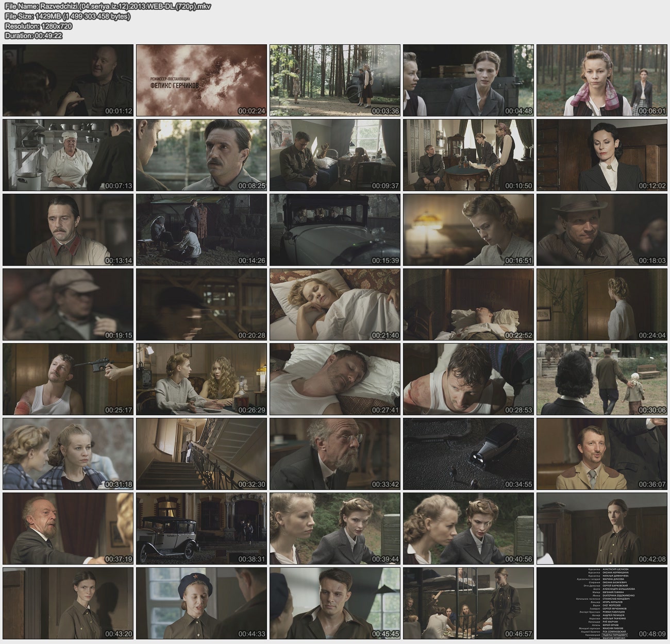Click the kitchen cook thumbnail at 00:07:13
Image resolution: width=670 pixels, height=644 pixels.
point(68,155)
